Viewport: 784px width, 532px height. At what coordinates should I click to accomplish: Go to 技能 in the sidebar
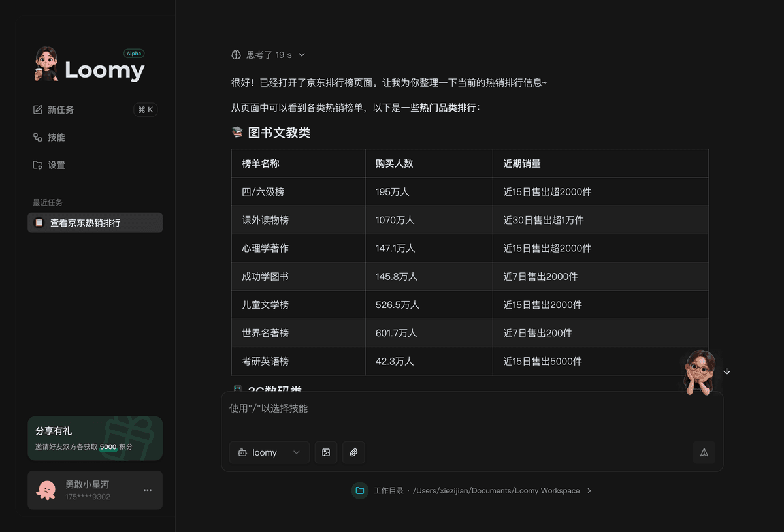pyautogui.click(x=56, y=138)
